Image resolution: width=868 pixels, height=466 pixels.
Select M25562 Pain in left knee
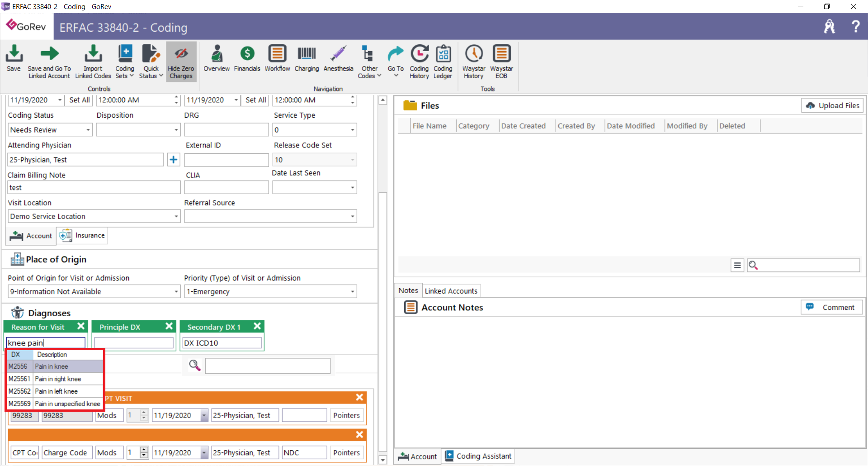point(55,391)
